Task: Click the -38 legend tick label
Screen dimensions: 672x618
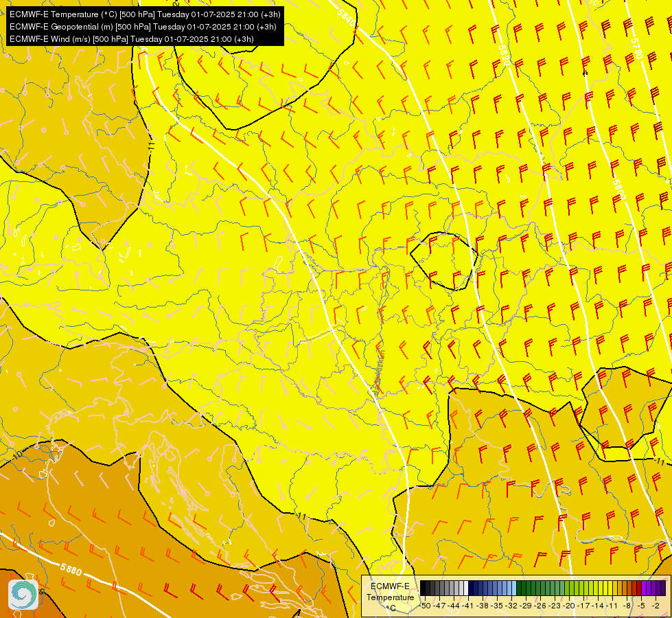Action: (x=483, y=606)
